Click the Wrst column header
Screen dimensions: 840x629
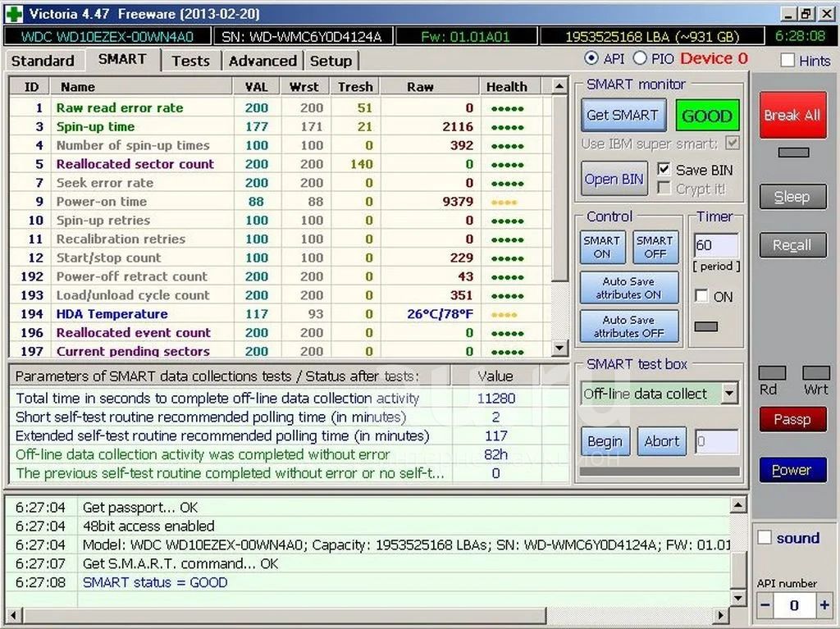click(304, 86)
